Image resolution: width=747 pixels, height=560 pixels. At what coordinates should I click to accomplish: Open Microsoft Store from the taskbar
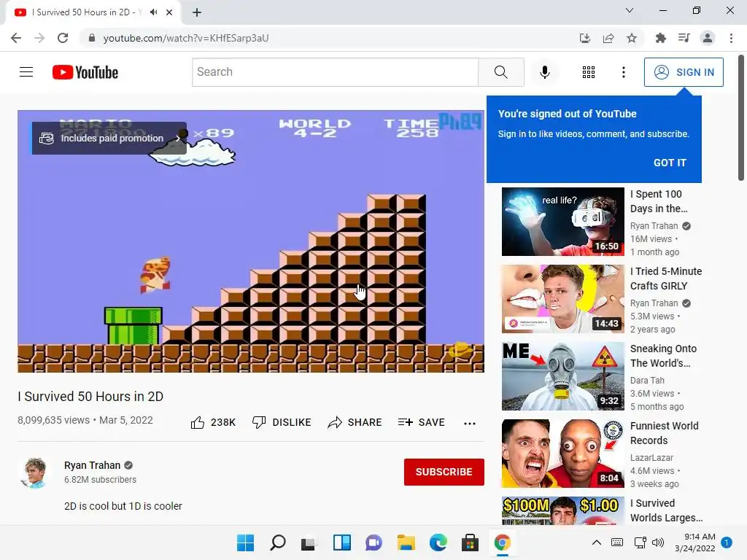471,542
